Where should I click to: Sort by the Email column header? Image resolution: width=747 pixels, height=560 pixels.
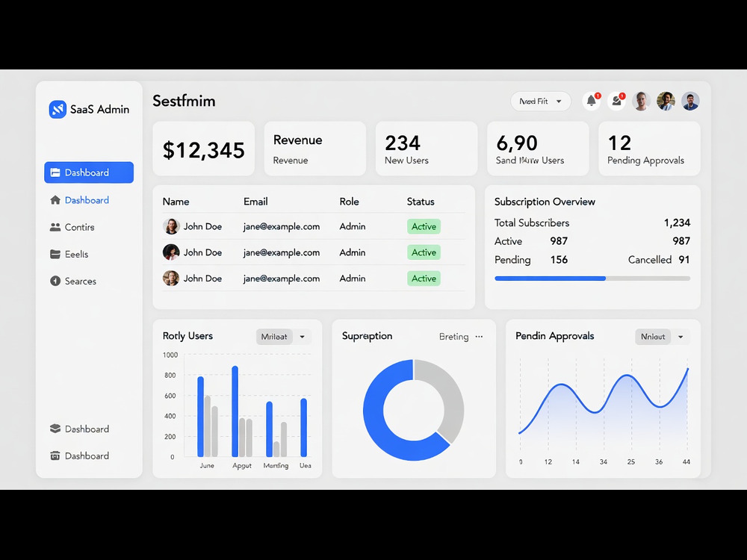[x=255, y=202]
